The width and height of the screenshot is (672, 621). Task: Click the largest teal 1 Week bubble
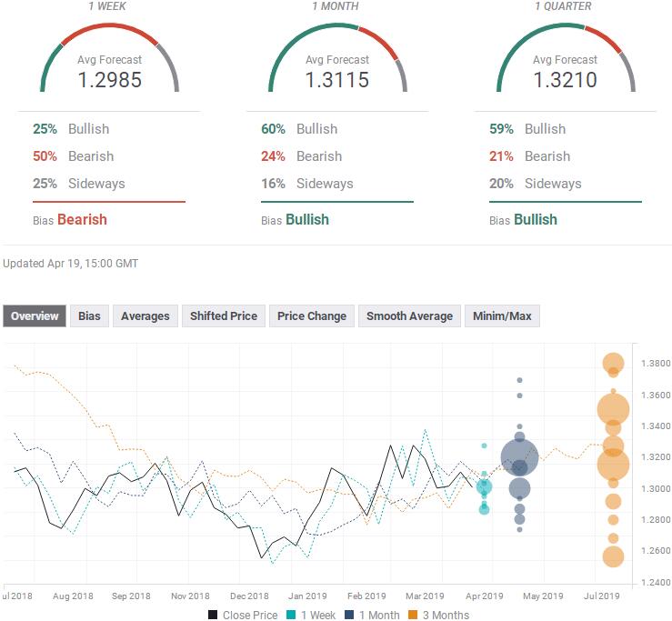pyautogui.click(x=484, y=487)
